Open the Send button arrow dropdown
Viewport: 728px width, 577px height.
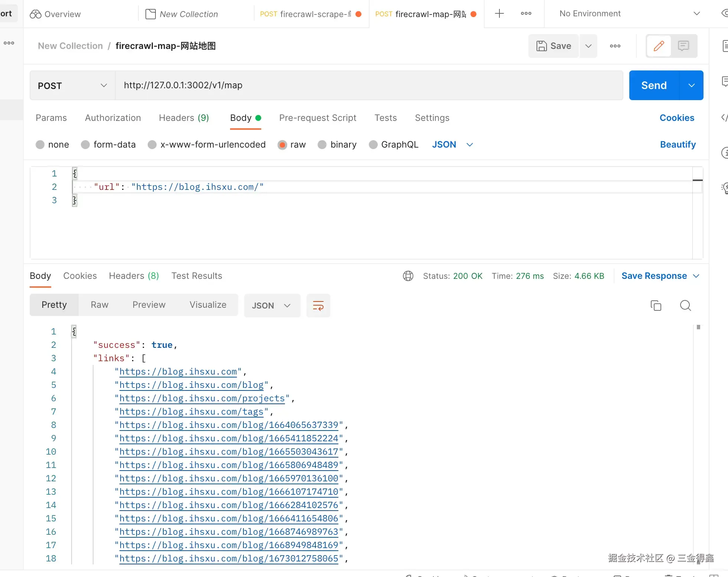click(691, 85)
